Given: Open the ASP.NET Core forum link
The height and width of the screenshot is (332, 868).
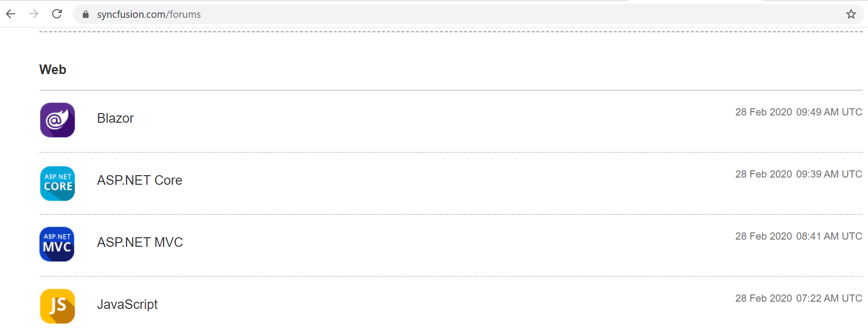Looking at the screenshot, I should point(139,180).
